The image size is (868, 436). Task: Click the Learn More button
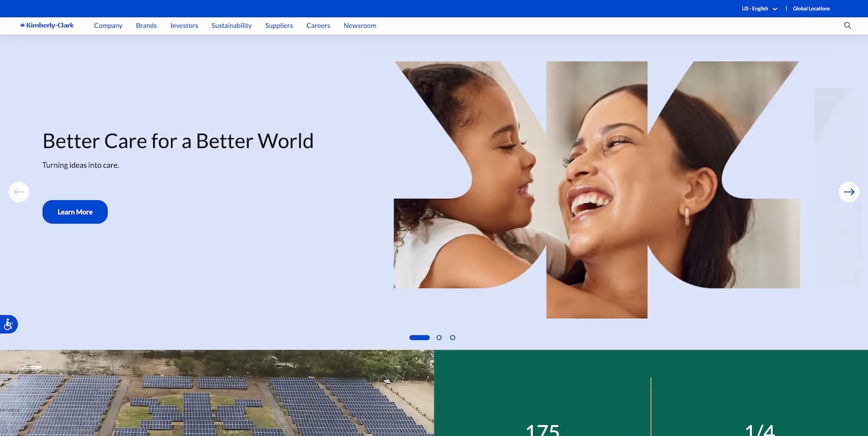(x=74, y=211)
